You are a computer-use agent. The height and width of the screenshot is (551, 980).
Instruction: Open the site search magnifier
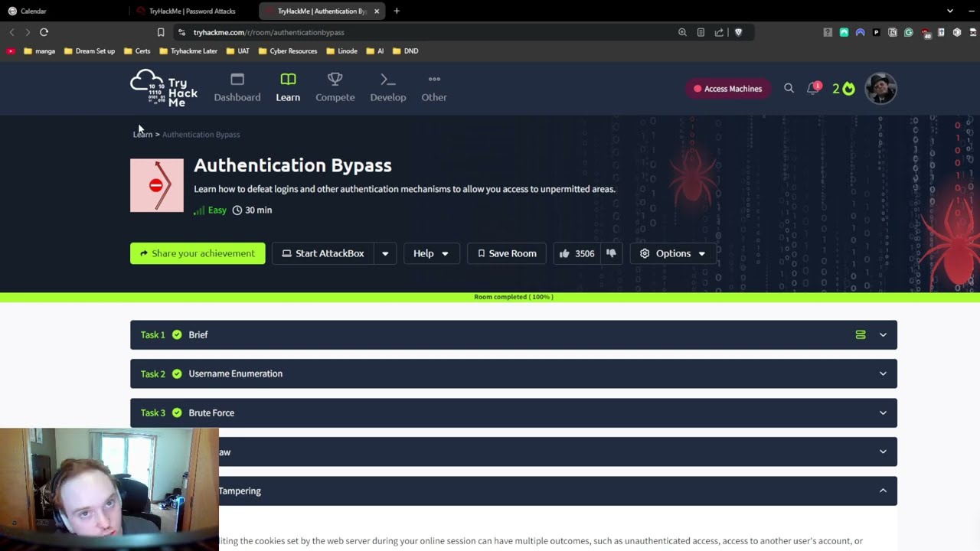tap(789, 88)
